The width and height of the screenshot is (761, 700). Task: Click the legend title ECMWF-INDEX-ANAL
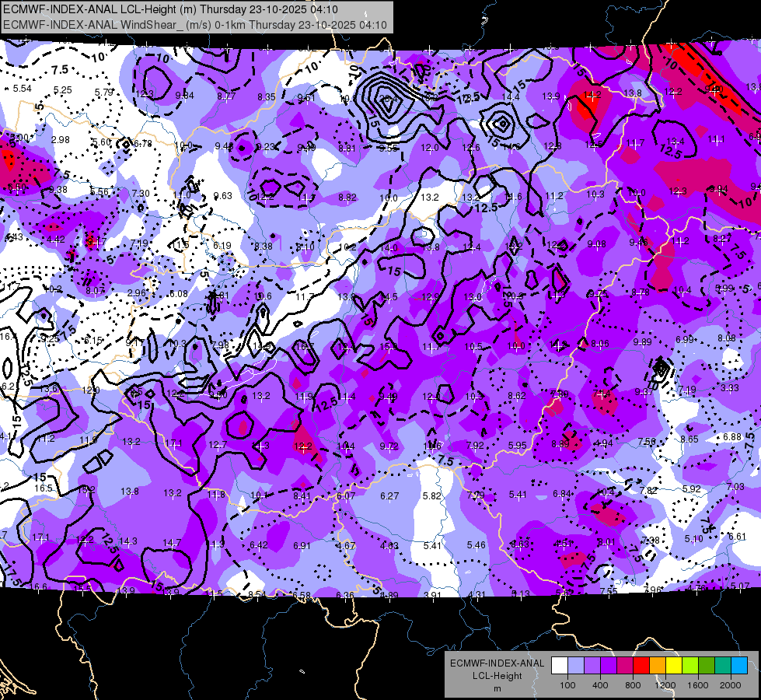click(x=497, y=663)
